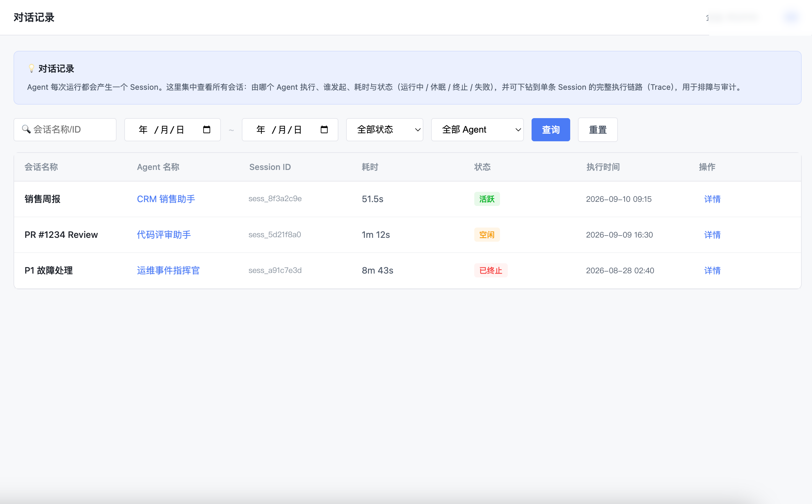Click the 已终止 status badge
Viewport: 812px width, 504px height.
click(x=491, y=270)
